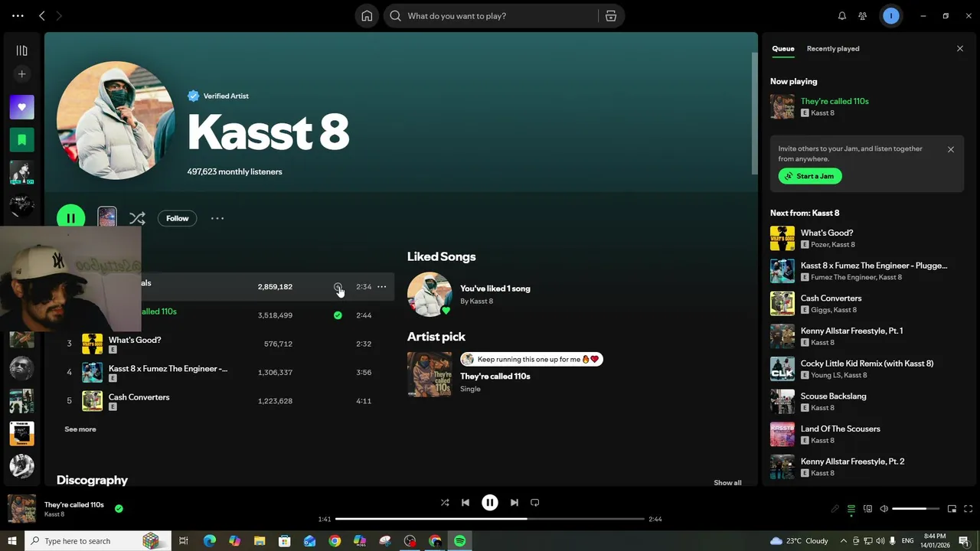Open now playing album art in player bar
The image size is (980, 551).
tap(21, 509)
